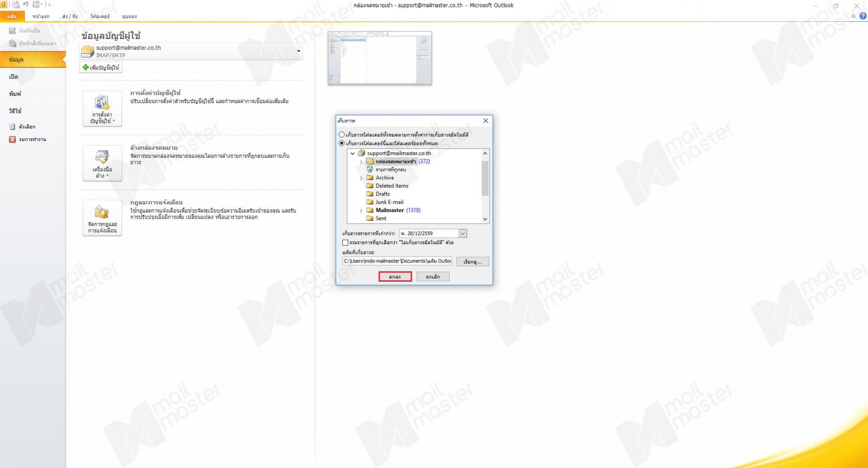Switch to the หน้าแรก ribbon tab

pyautogui.click(x=41, y=16)
